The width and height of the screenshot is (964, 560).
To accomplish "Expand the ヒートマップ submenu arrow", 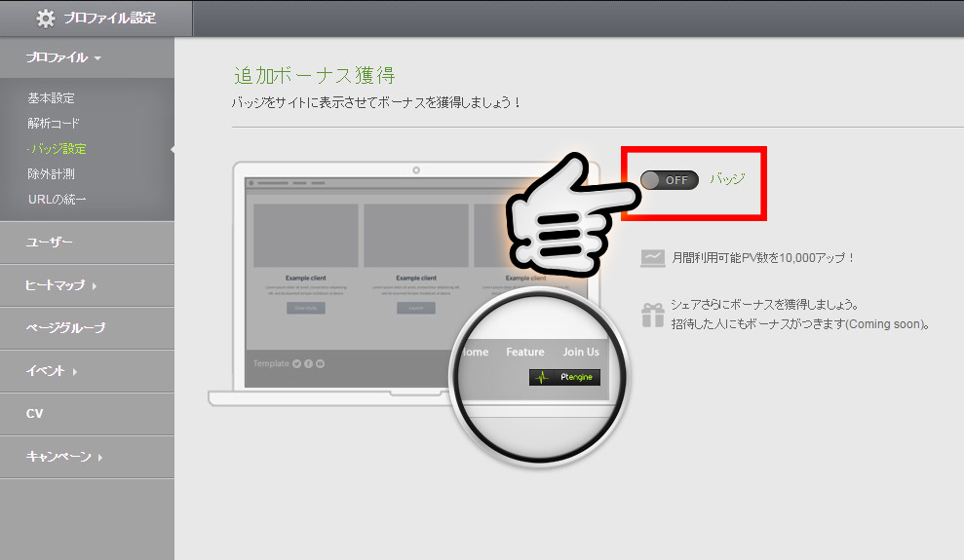I will (95, 285).
